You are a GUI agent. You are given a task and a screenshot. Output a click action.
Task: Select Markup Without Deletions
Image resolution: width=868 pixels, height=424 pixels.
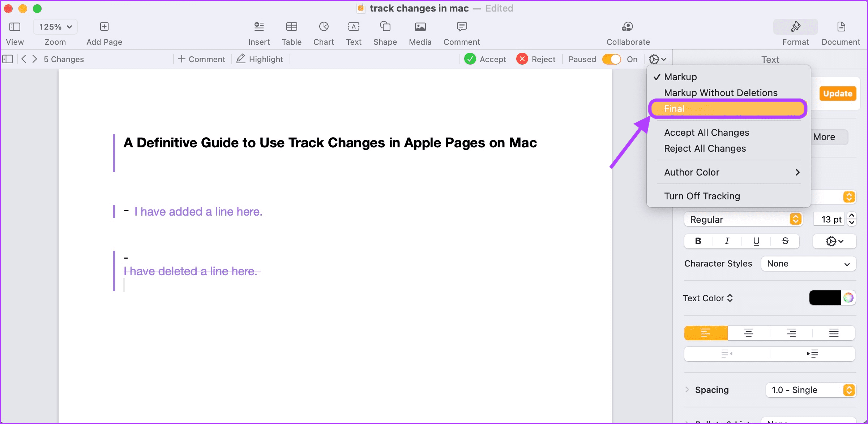point(728,93)
